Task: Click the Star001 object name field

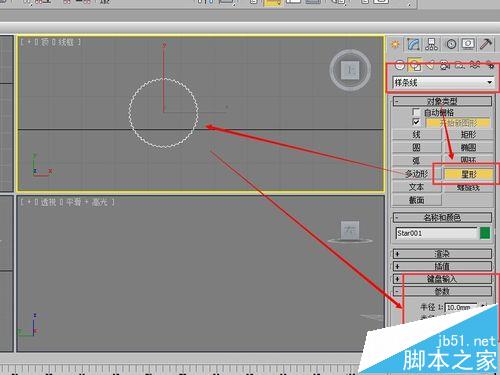Action: click(437, 233)
